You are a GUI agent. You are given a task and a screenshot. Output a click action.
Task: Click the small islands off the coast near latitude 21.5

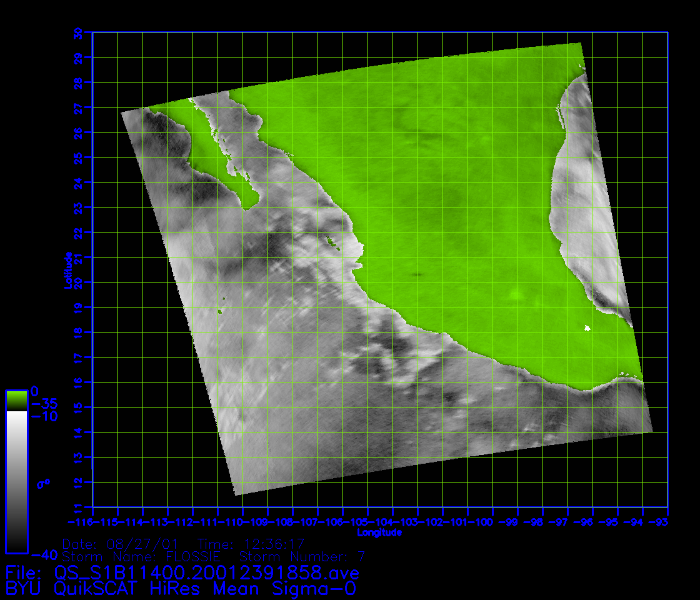coord(332,242)
